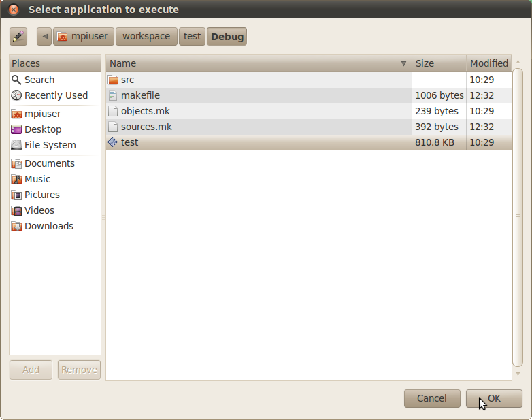
Task: Click the objects.mk name text
Action: coord(145,111)
